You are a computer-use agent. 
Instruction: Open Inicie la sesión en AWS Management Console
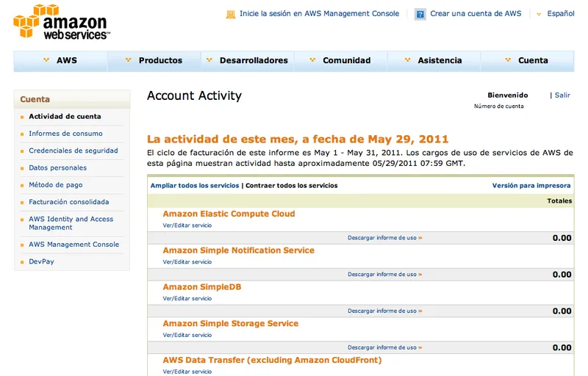[x=320, y=13]
